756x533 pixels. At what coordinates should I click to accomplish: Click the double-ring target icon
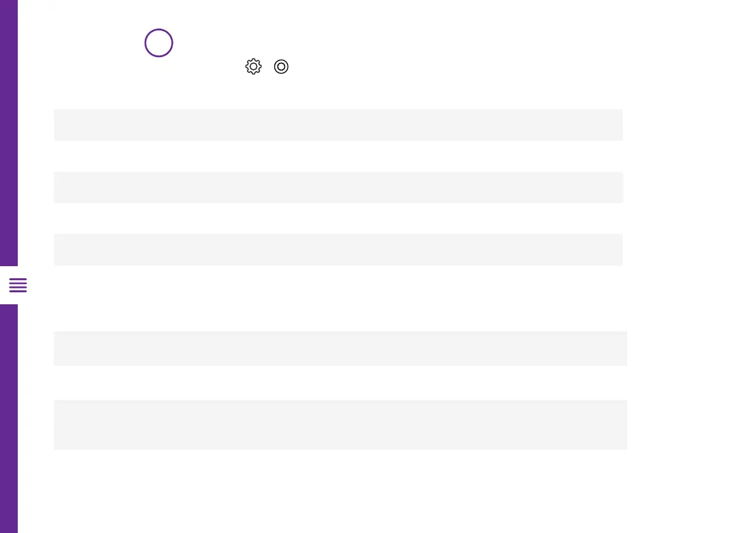281,67
